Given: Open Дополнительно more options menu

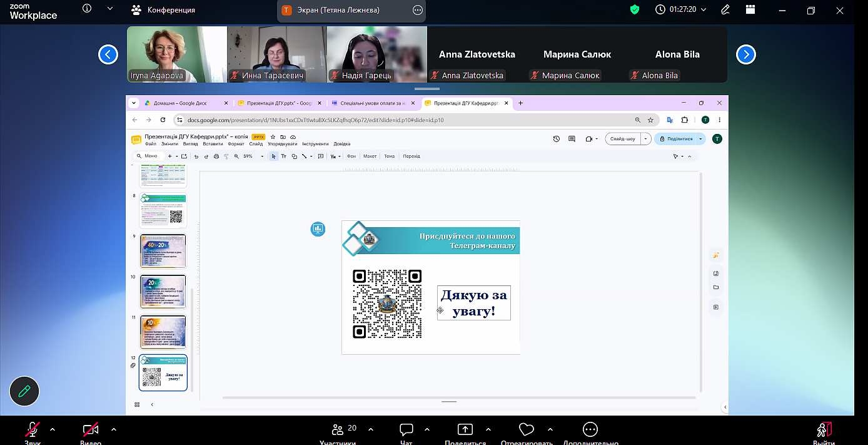Looking at the screenshot, I should tap(590, 429).
